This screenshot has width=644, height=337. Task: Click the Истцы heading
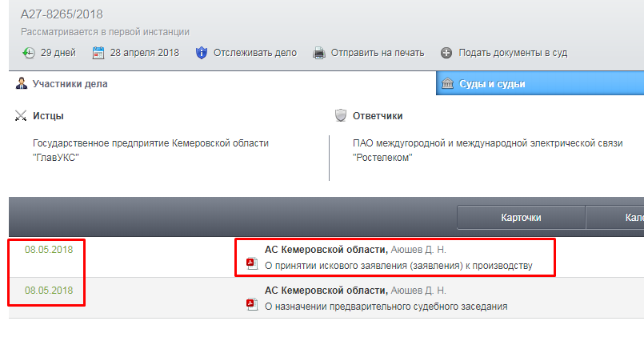click(x=48, y=116)
